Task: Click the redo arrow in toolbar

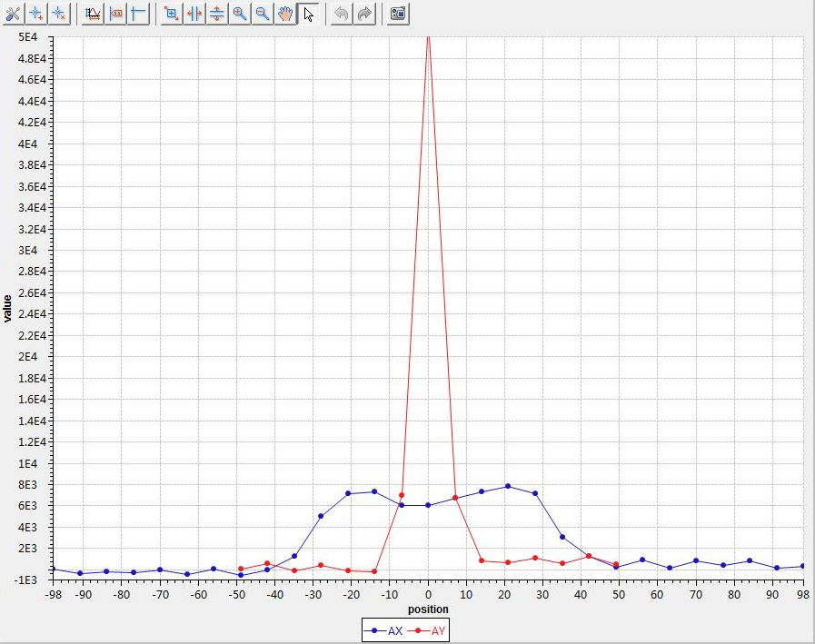Action: click(364, 14)
